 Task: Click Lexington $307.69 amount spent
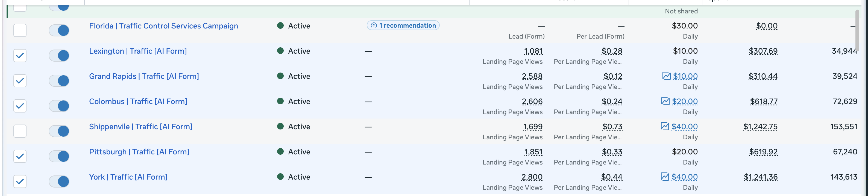tap(763, 51)
